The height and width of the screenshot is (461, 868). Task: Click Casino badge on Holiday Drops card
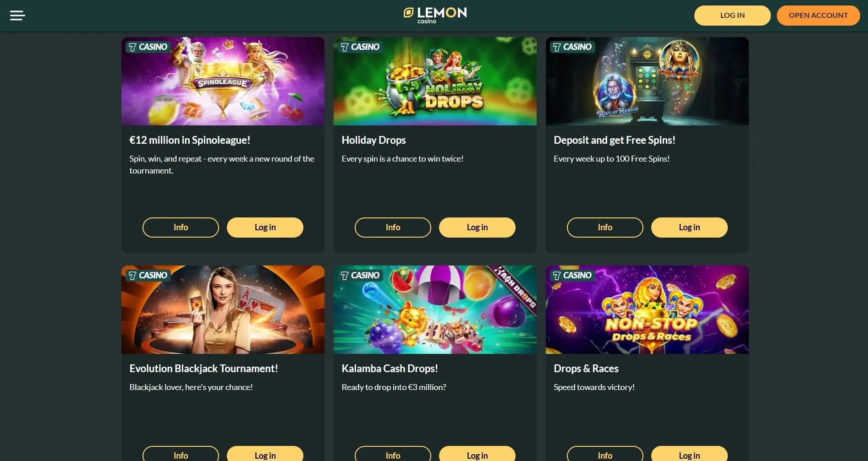pyautogui.click(x=360, y=47)
